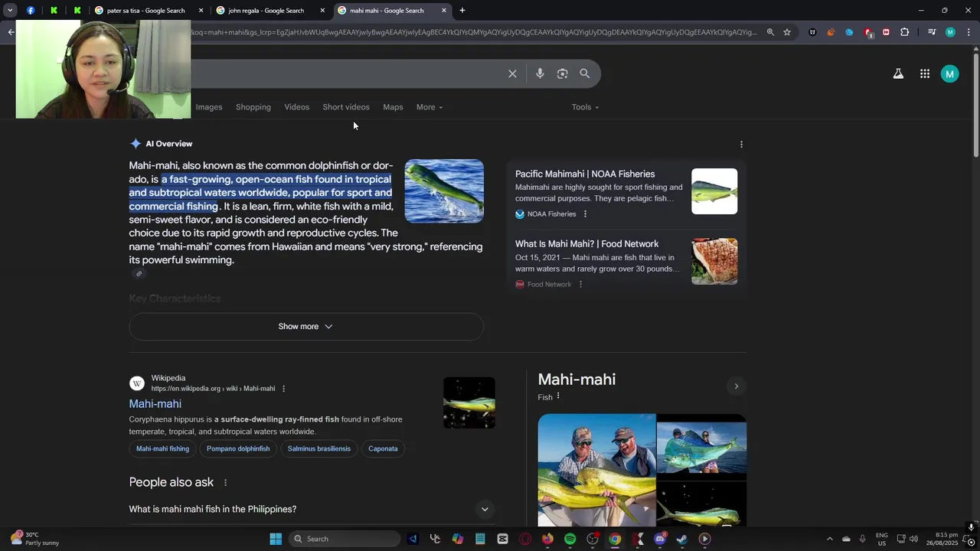Open Chrome three-dot menu
980x551 pixels.
coord(969,32)
